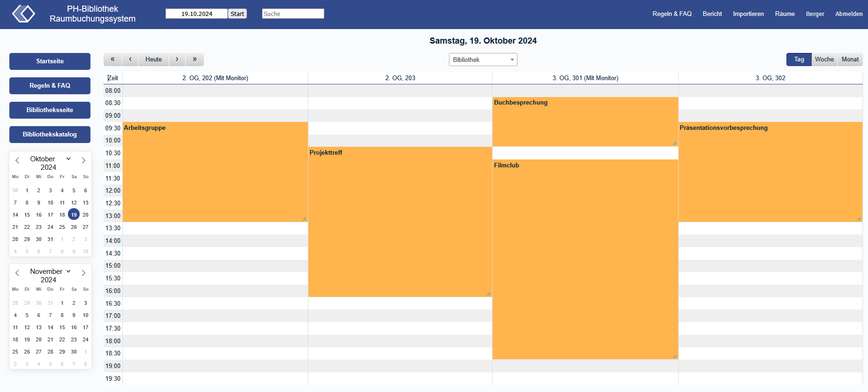Show next month in Oktober mini calendar
The height and width of the screenshot is (392, 868).
tap(83, 160)
